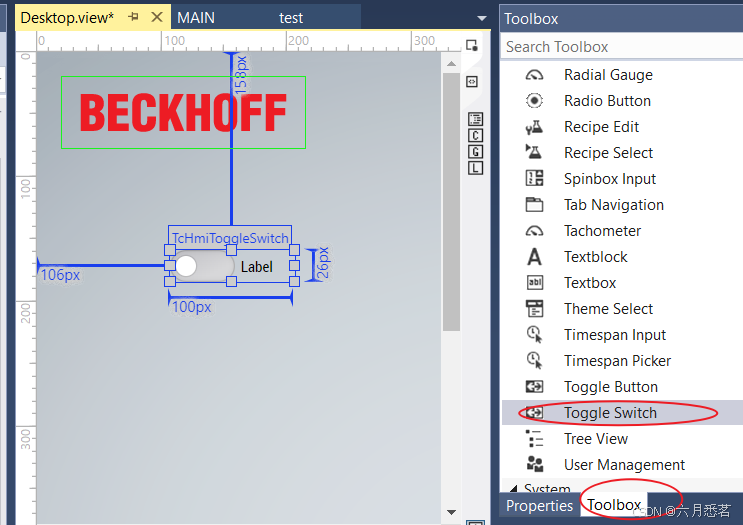This screenshot has height=525, width=743.
Task: Collapse the System category in Toolbox
Action: 514,488
